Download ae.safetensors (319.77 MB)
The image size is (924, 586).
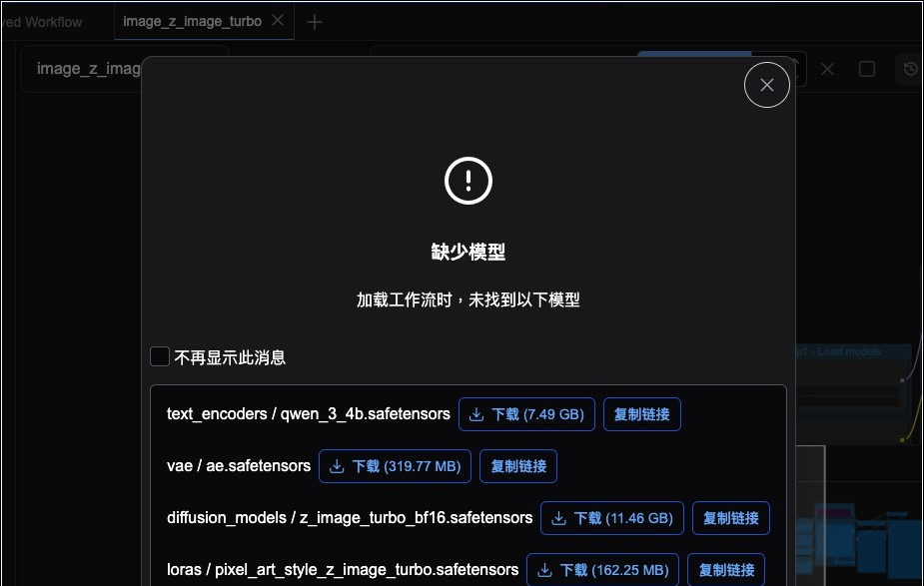394,465
